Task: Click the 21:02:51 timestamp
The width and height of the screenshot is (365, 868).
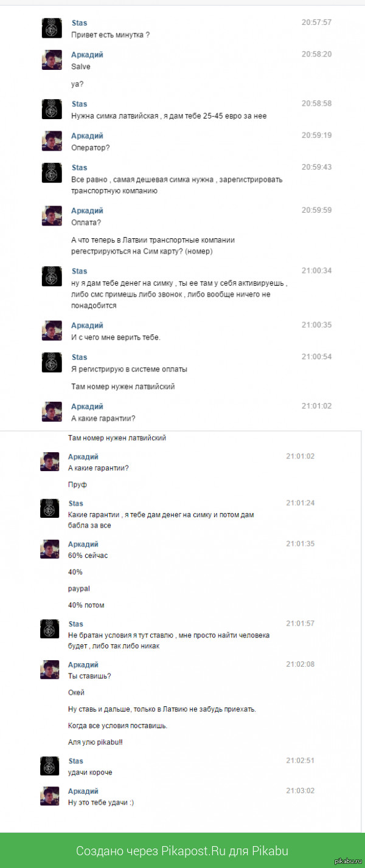Action: (x=300, y=760)
